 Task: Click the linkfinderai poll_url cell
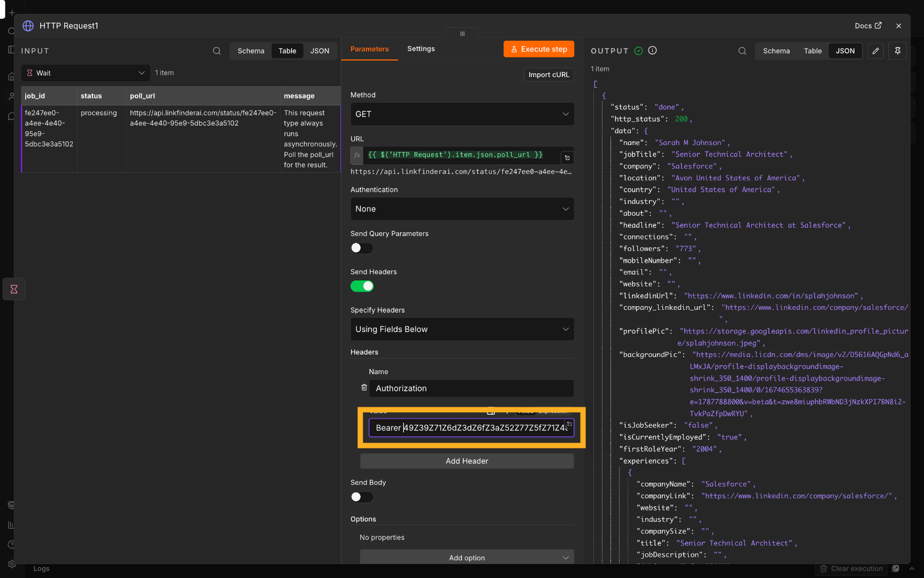tap(203, 139)
